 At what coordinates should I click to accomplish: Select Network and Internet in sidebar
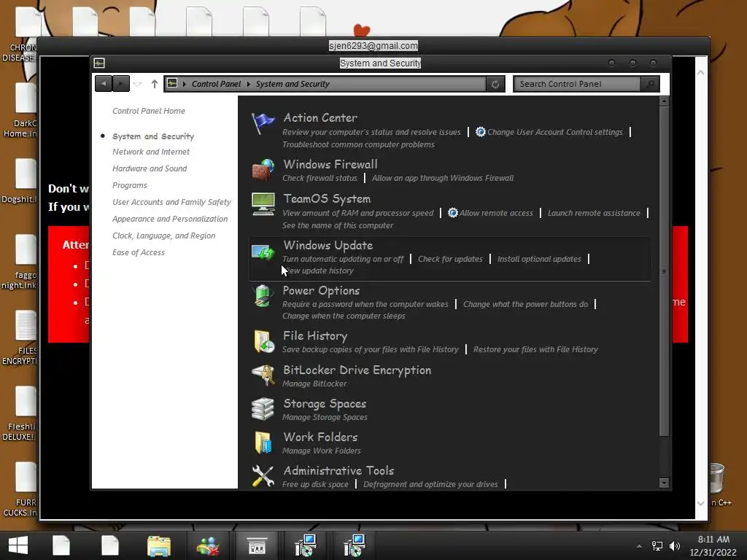point(150,152)
